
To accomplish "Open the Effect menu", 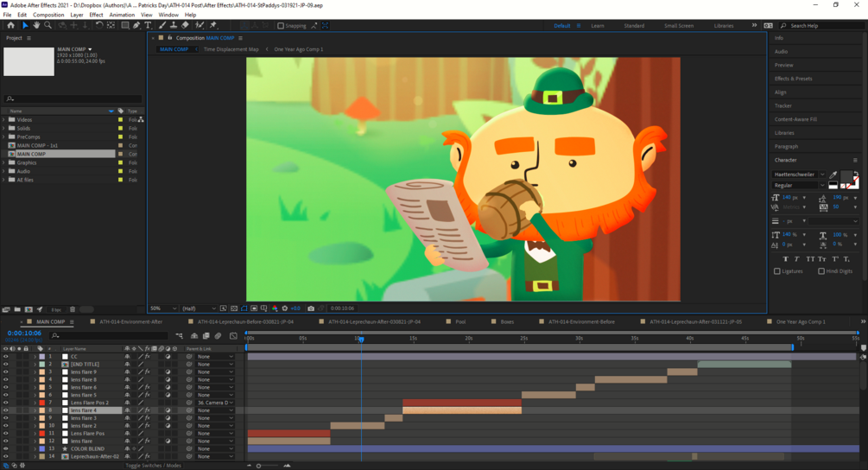I will [x=97, y=15].
